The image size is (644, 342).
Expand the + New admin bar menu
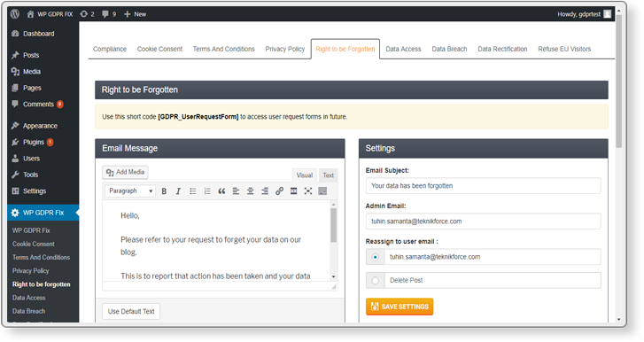135,14
